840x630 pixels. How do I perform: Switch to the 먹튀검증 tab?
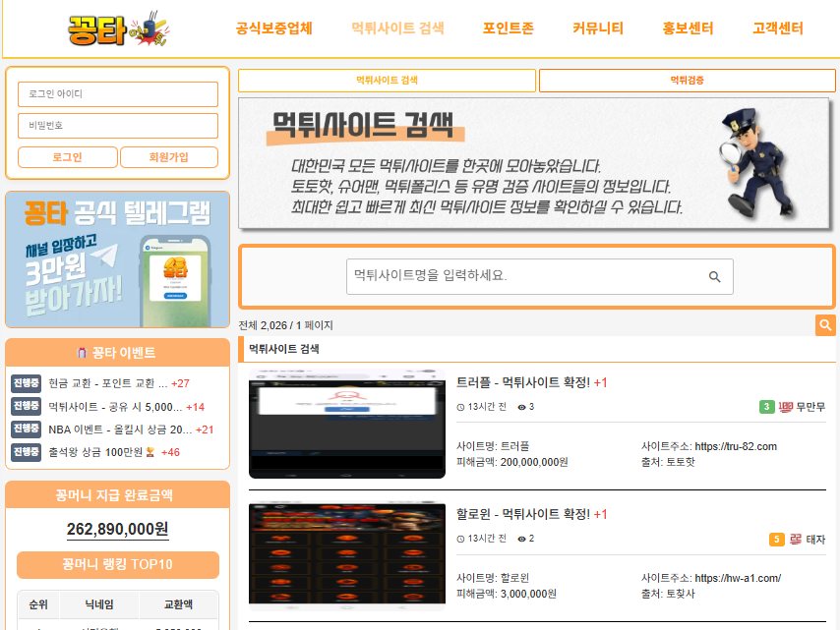687,81
